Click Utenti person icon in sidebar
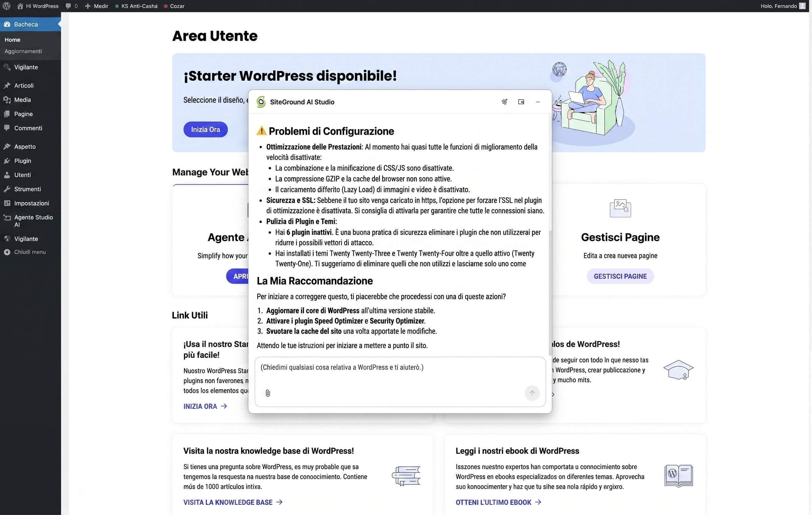Image resolution: width=812 pixels, height=515 pixels. point(7,175)
